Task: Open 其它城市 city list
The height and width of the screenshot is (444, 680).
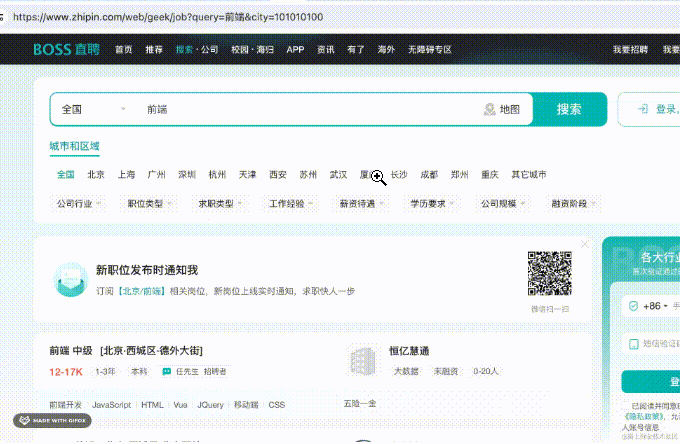Action: (529, 174)
